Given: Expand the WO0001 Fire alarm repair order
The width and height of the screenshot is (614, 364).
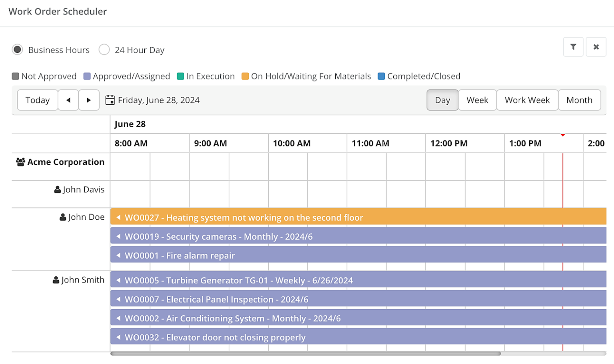Looking at the screenshot, I should tap(118, 255).
